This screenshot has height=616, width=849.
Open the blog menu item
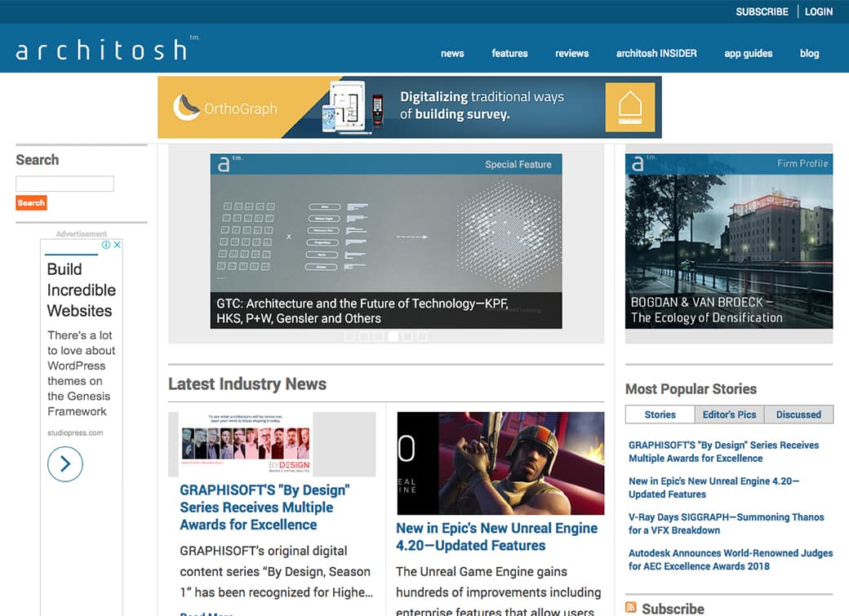coord(810,53)
